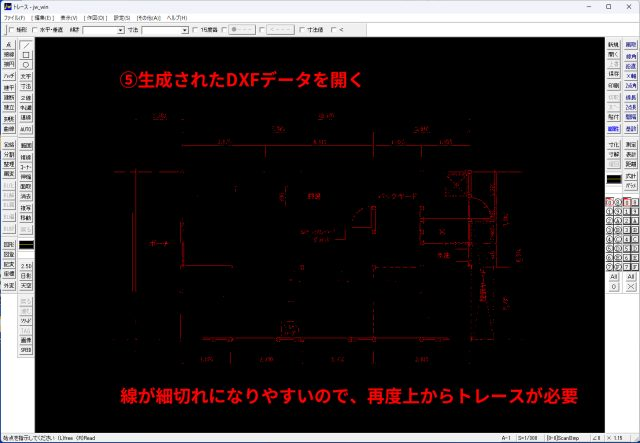Open the 表示(V) menu

tap(68, 18)
